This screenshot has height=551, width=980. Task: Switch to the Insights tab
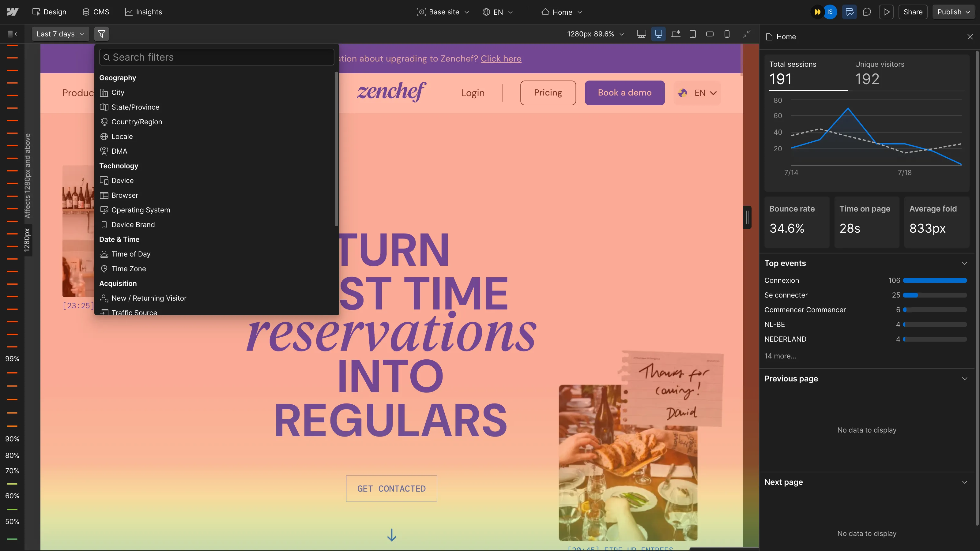[x=143, y=12]
